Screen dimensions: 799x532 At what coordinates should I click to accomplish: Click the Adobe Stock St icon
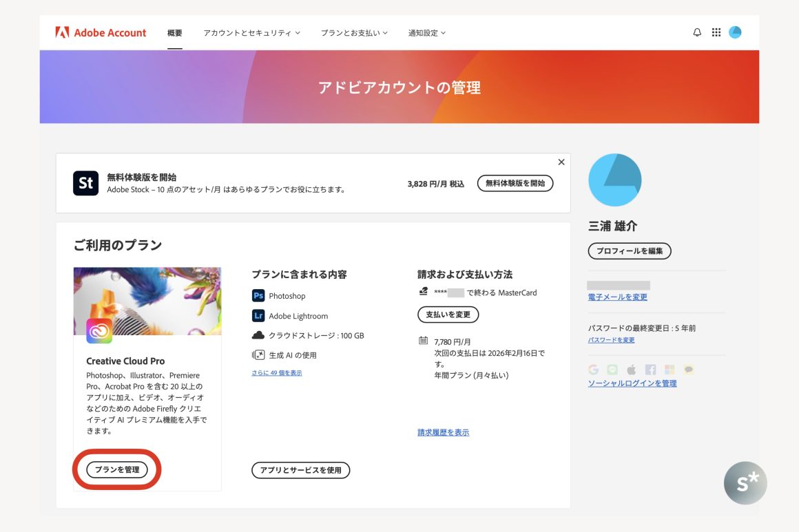click(85, 183)
